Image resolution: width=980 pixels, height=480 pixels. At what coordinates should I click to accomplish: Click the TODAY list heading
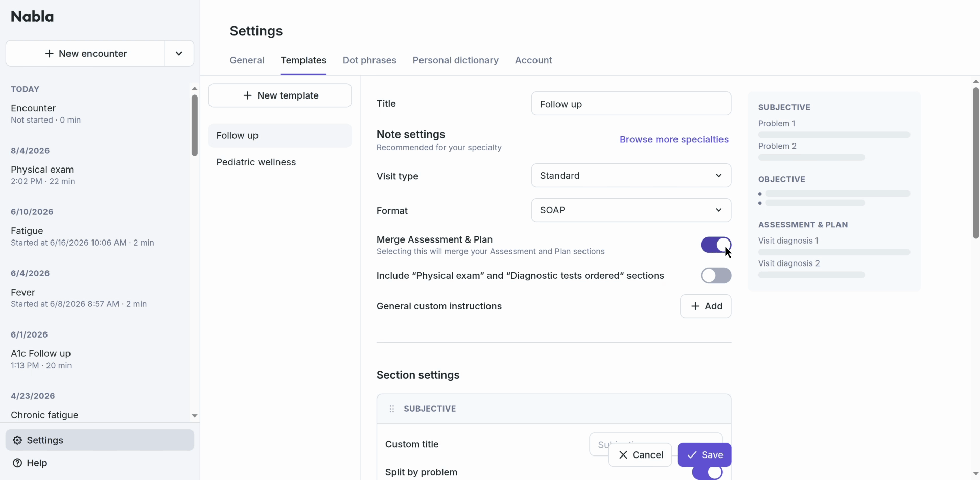tap(25, 89)
